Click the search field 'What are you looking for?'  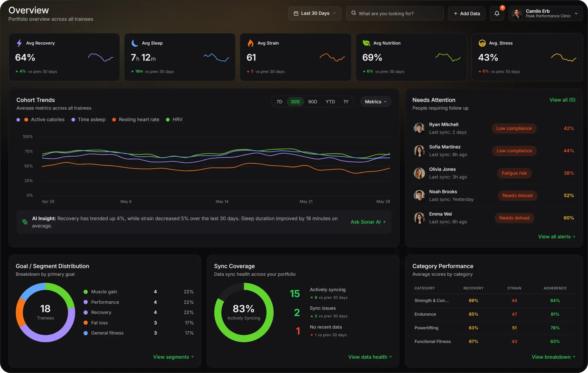395,13
